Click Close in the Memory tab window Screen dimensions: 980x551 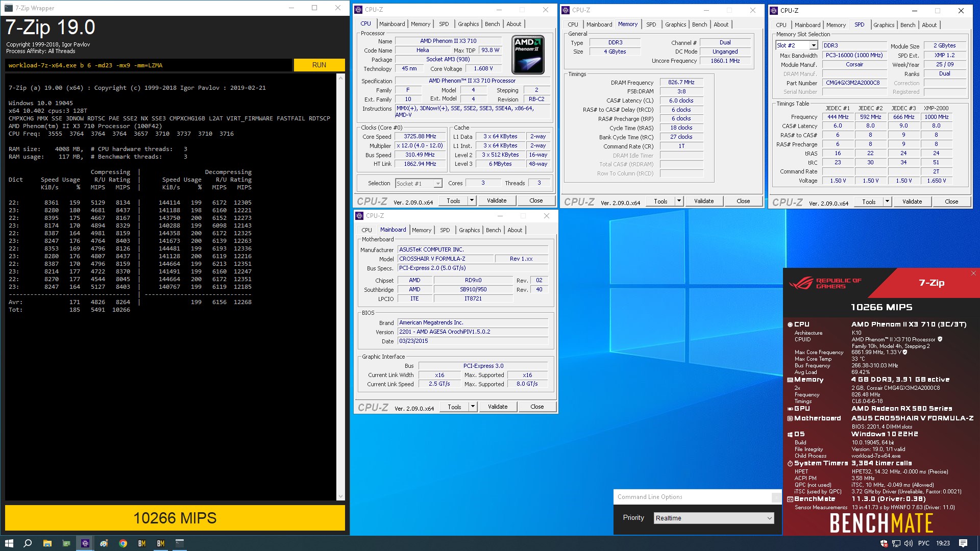[x=743, y=201]
